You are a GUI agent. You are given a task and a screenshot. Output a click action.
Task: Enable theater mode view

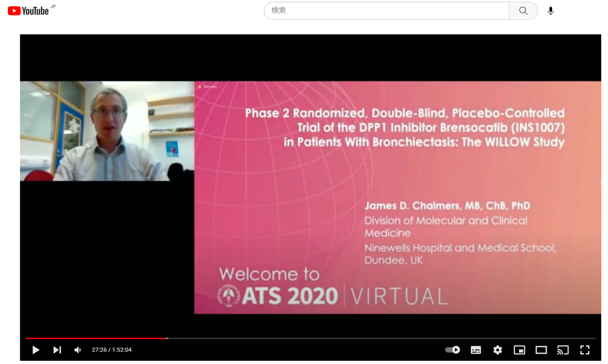pyautogui.click(x=541, y=350)
